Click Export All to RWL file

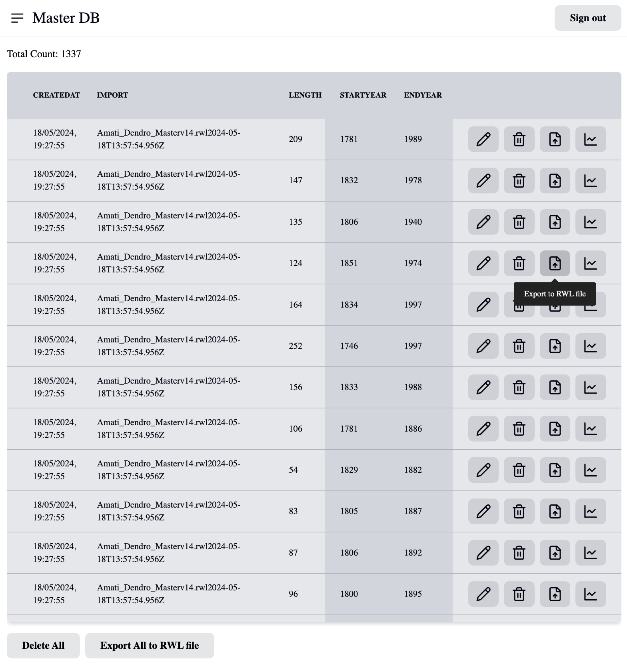150,646
